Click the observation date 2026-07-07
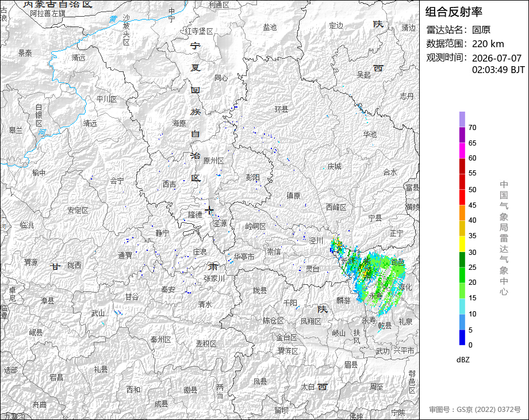Viewport: 529px width, 420px height. 497,58
